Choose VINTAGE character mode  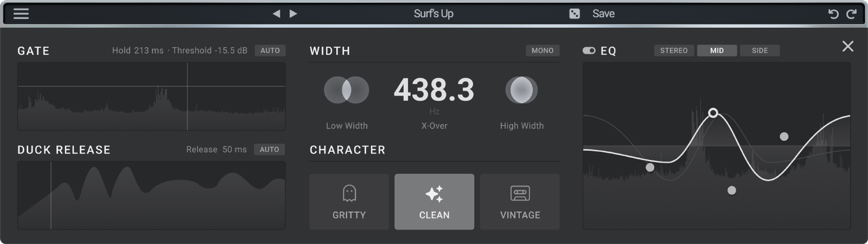point(520,202)
